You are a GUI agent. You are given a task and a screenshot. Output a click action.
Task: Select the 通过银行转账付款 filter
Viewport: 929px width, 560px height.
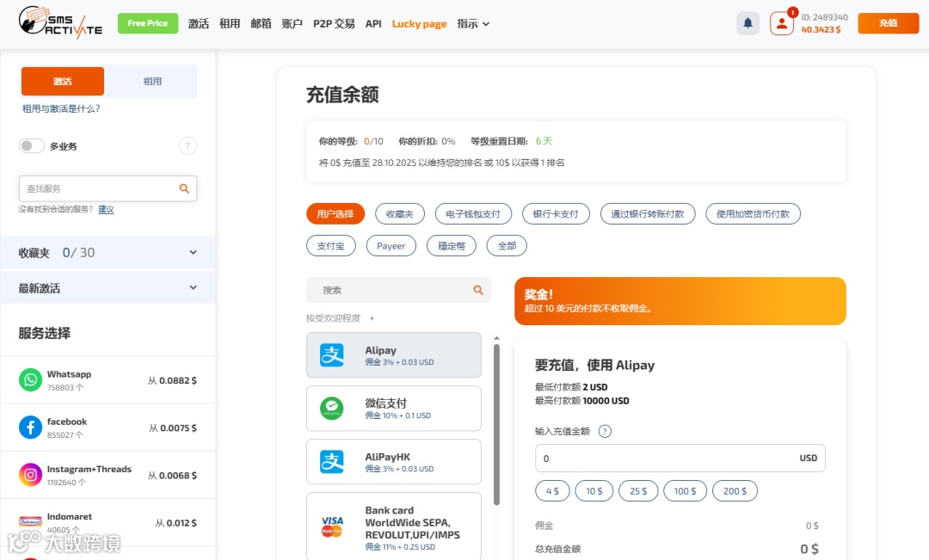click(648, 214)
